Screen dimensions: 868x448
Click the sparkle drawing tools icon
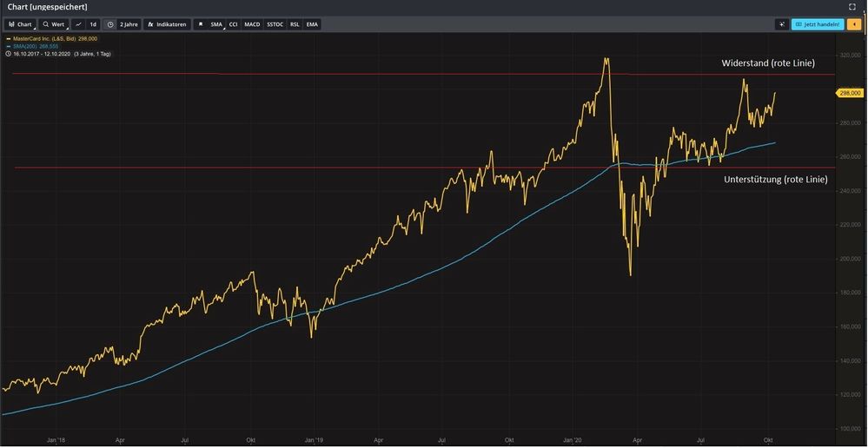tap(782, 24)
